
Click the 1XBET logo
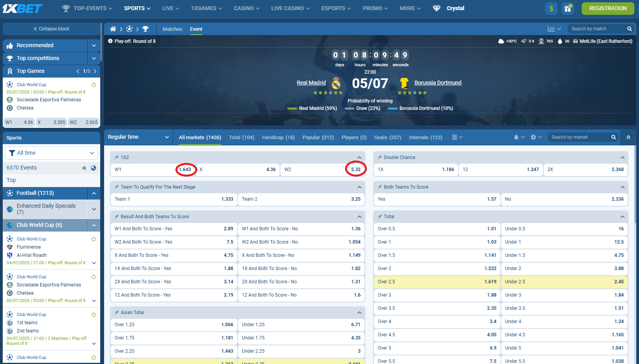22,8
